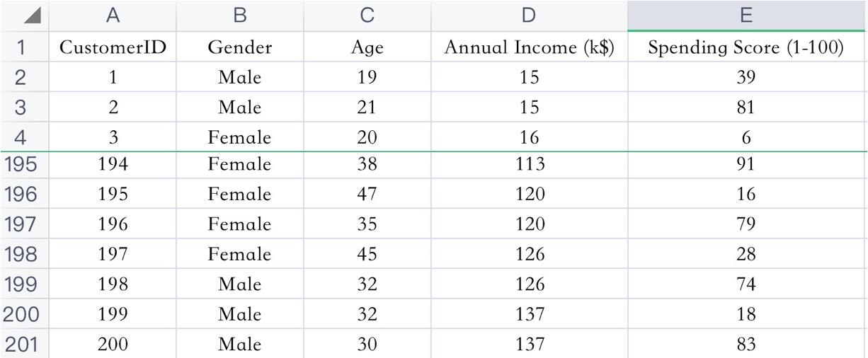The image size is (868, 358).
Task: Select the cell with spending score 83
Action: [747, 345]
